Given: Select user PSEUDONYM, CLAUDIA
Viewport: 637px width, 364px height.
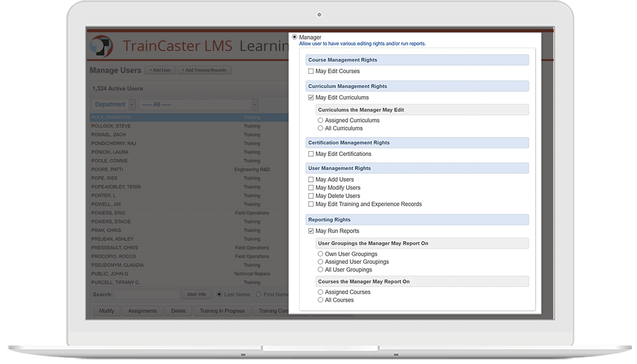Looking at the screenshot, I should 189,265.
